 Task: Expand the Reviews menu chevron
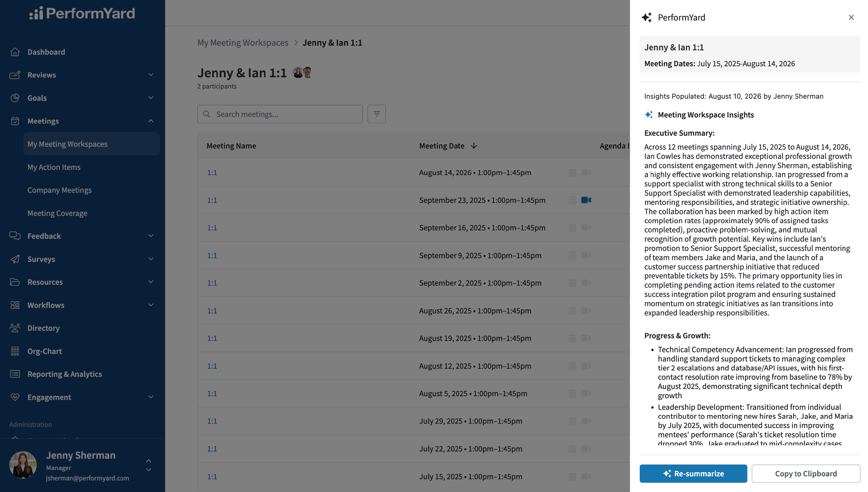(151, 75)
